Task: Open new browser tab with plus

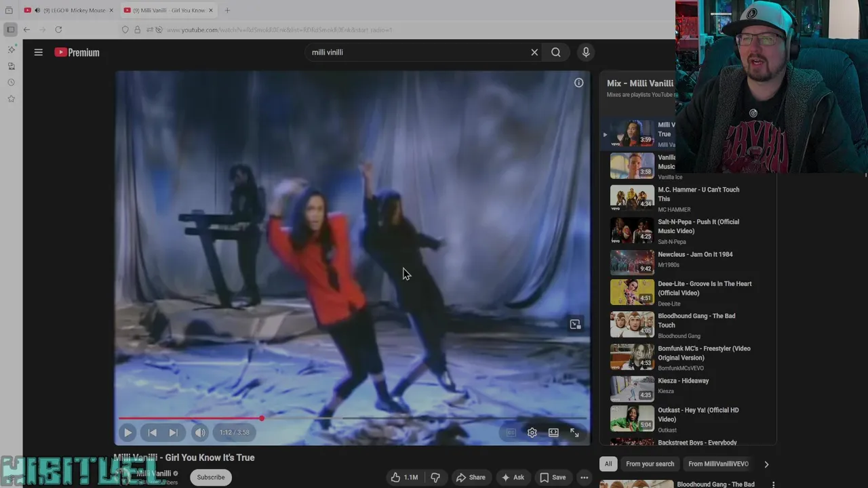Action: tap(227, 10)
